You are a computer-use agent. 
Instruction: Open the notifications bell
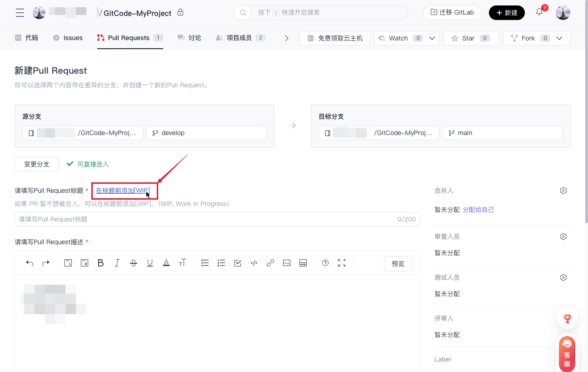pyautogui.click(x=539, y=12)
